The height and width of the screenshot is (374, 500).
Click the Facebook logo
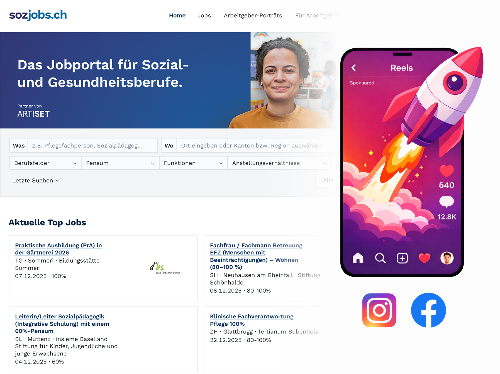coord(428,310)
